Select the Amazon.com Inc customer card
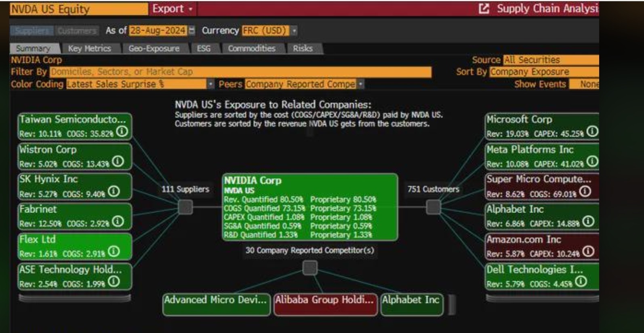 [x=542, y=246]
